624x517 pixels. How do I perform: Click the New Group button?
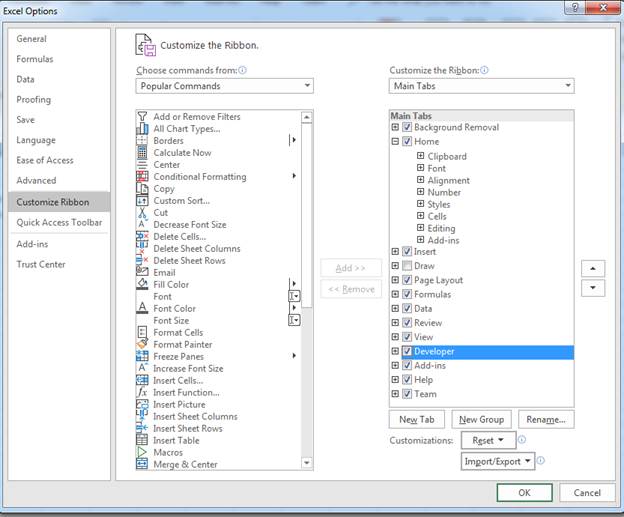(482, 419)
